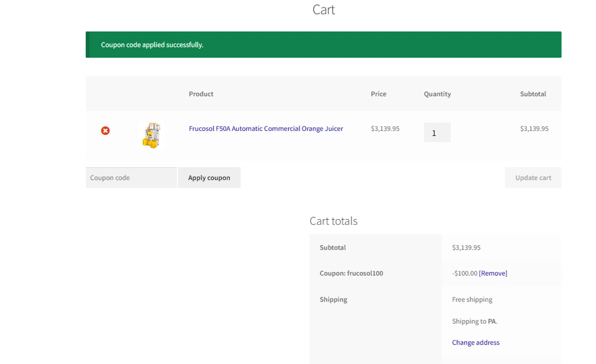Image resolution: width=596 pixels, height=364 pixels.
Task: Click the quantity field showing 1
Action: click(x=437, y=133)
